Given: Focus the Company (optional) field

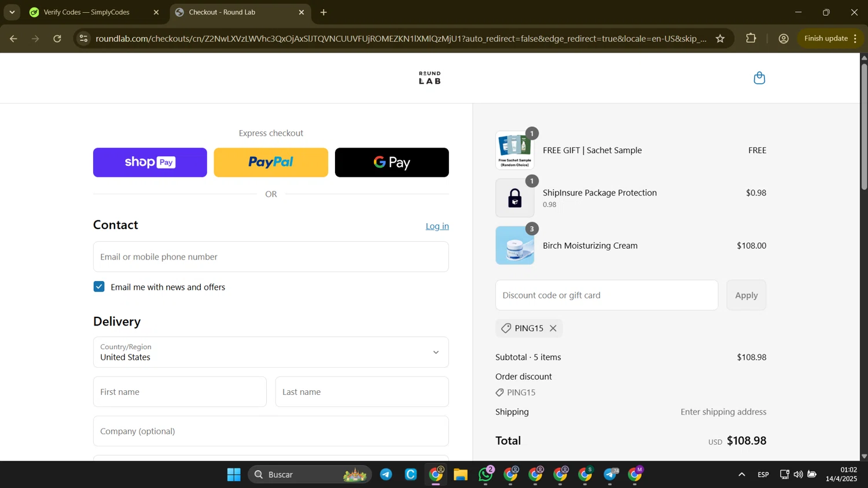Looking at the screenshot, I should [x=271, y=431].
